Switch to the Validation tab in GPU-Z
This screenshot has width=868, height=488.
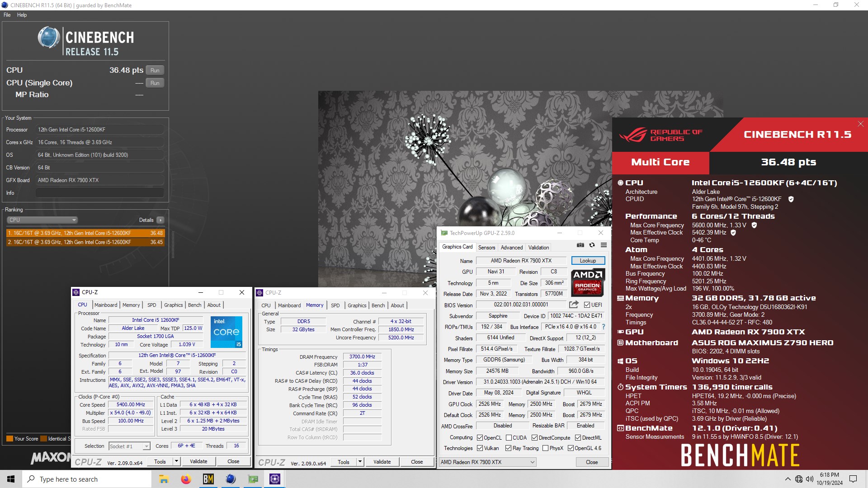pyautogui.click(x=538, y=248)
